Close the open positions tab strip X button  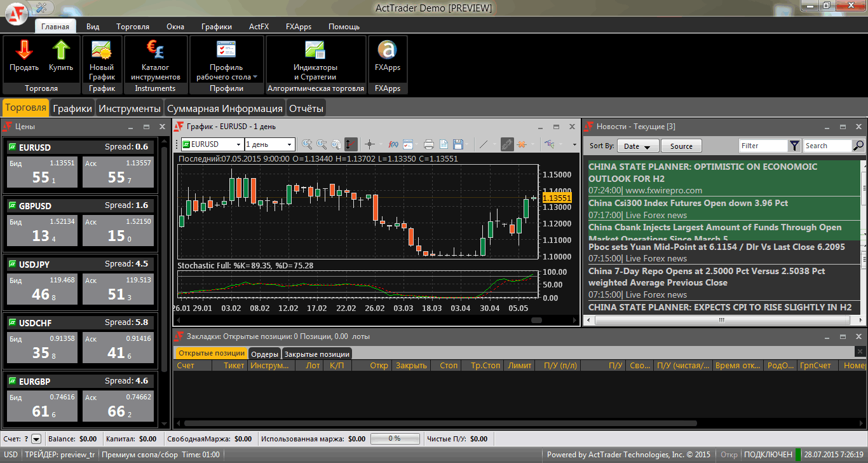[859, 351]
